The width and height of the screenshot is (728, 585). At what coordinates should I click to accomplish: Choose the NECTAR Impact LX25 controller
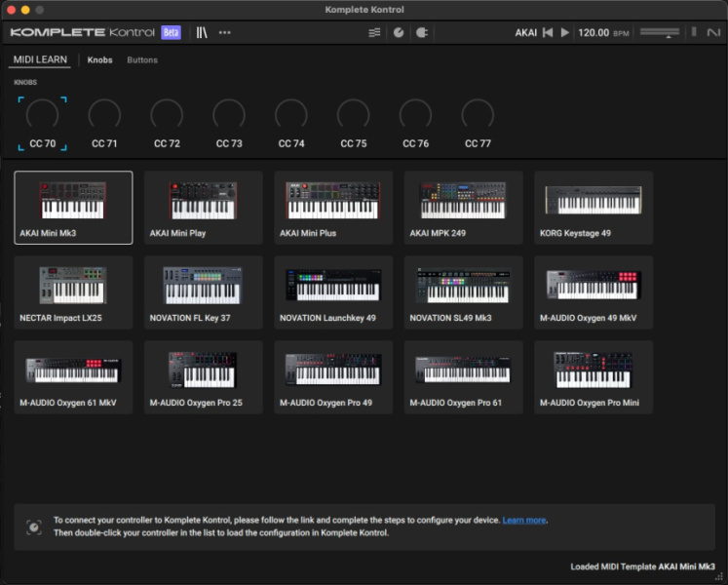73,292
